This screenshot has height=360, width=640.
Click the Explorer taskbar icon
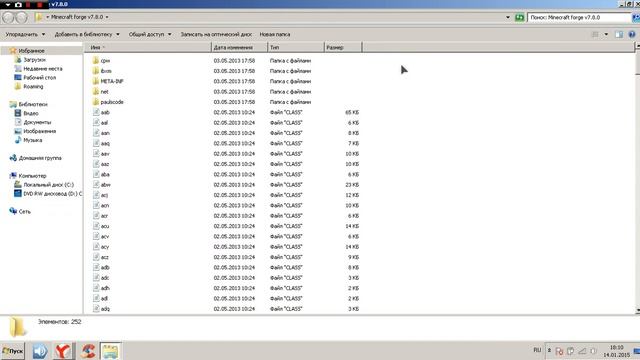(110, 351)
